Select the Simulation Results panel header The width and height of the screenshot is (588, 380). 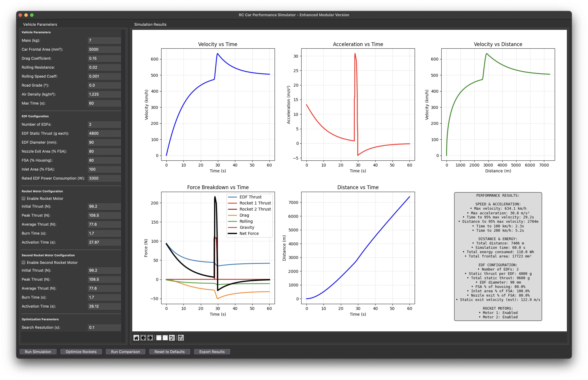(150, 24)
